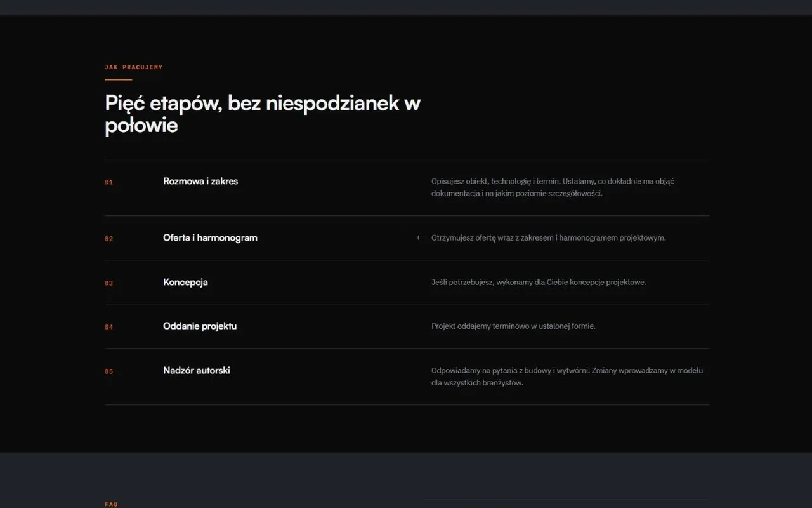The height and width of the screenshot is (508, 812).
Task: Click step number 05
Action: point(108,371)
